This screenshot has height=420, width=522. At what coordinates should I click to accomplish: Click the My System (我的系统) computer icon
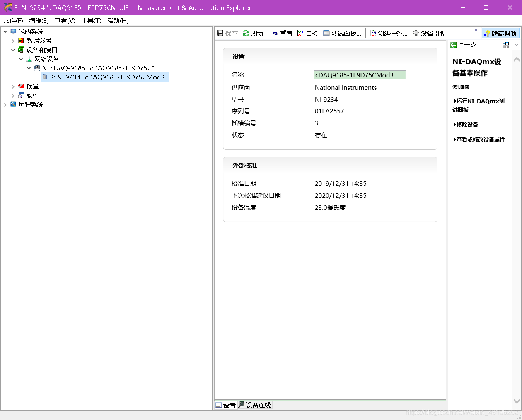point(13,31)
